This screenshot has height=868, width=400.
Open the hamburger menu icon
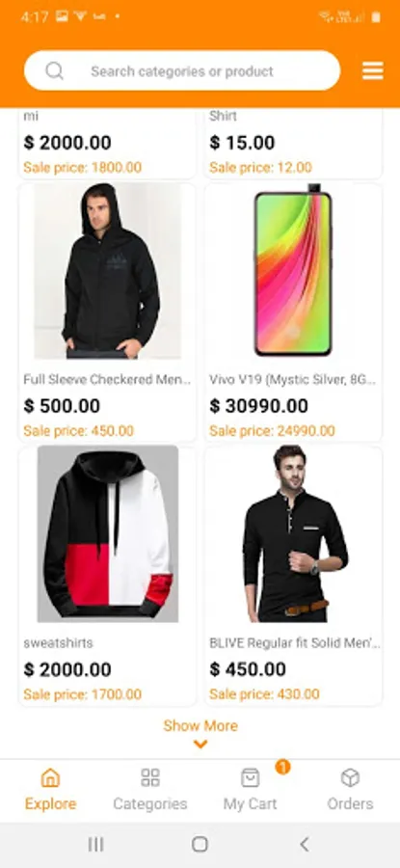[372, 70]
